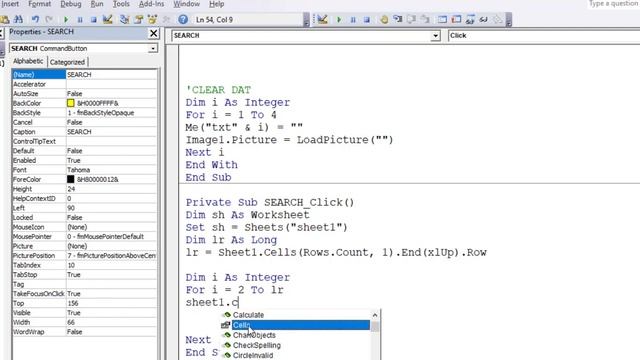Open the Debug menu
The height and width of the screenshot is (360, 640).
point(71,4)
